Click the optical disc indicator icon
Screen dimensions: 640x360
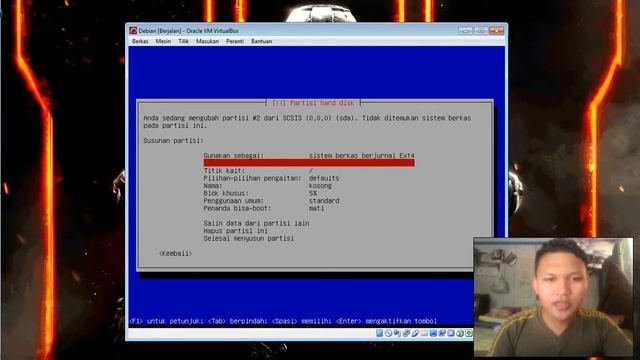pyautogui.click(x=388, y=333)
